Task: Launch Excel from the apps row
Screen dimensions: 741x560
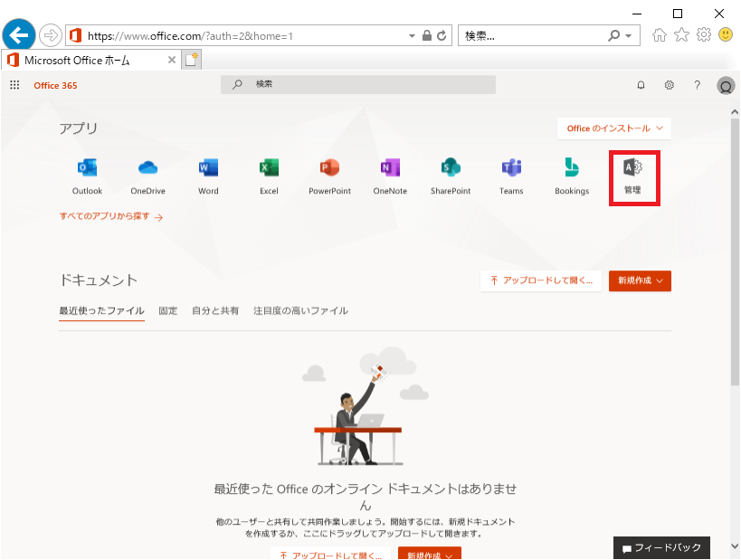Action: [269, 176]
